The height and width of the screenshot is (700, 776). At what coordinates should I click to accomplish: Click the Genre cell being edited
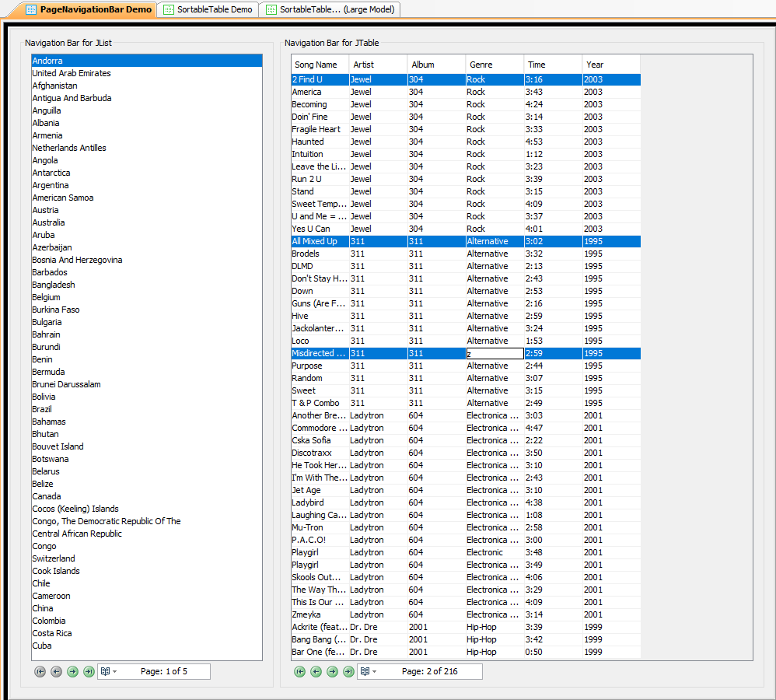click(x=495, y=353)
